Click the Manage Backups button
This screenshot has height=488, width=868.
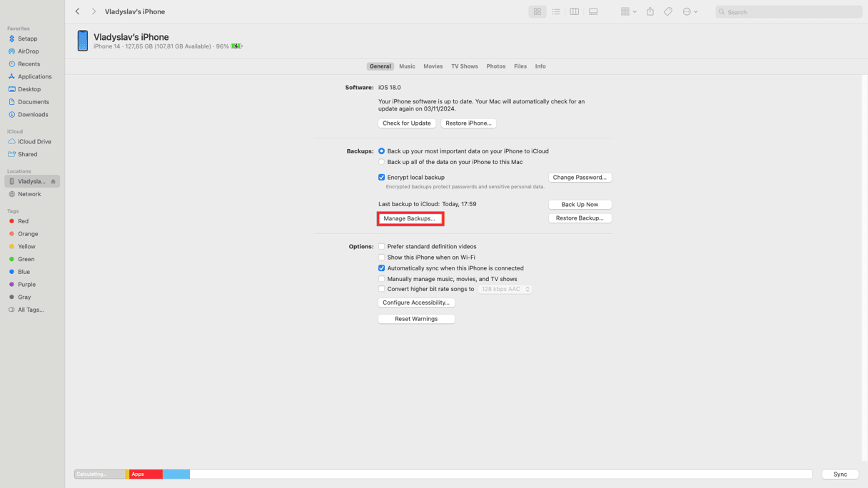(410, 219)
